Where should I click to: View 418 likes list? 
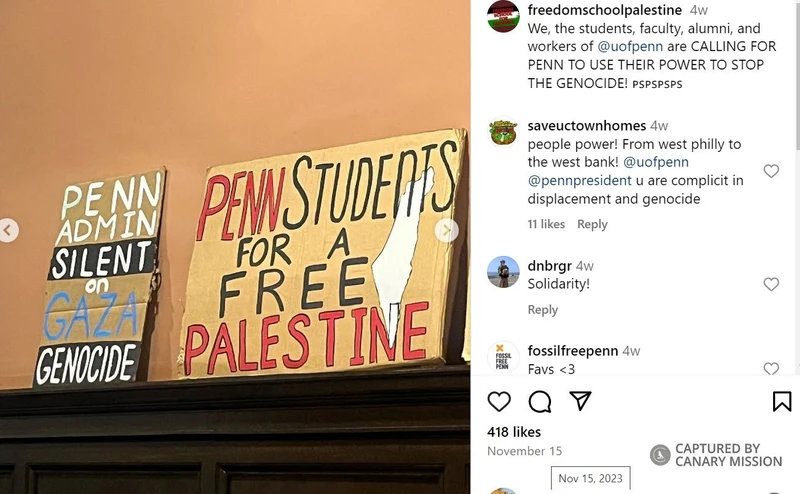514,432
